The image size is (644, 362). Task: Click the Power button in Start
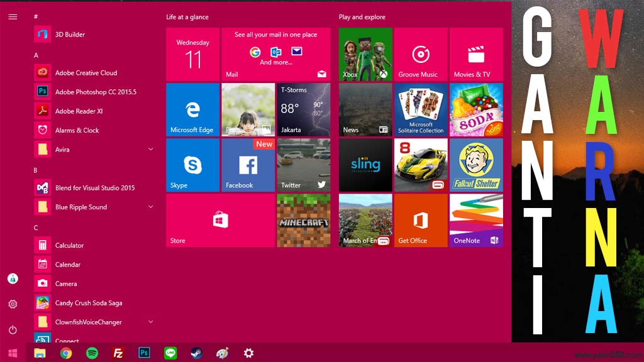13,329
